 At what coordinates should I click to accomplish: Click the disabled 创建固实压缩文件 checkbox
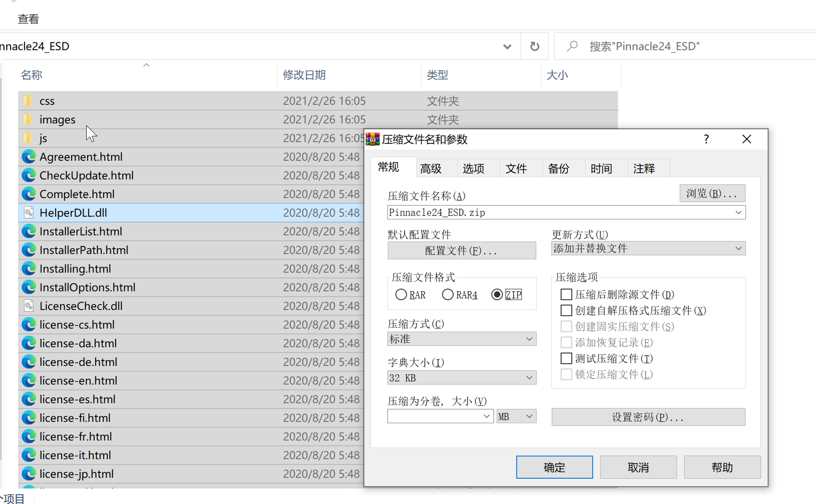tap(566, 326)
